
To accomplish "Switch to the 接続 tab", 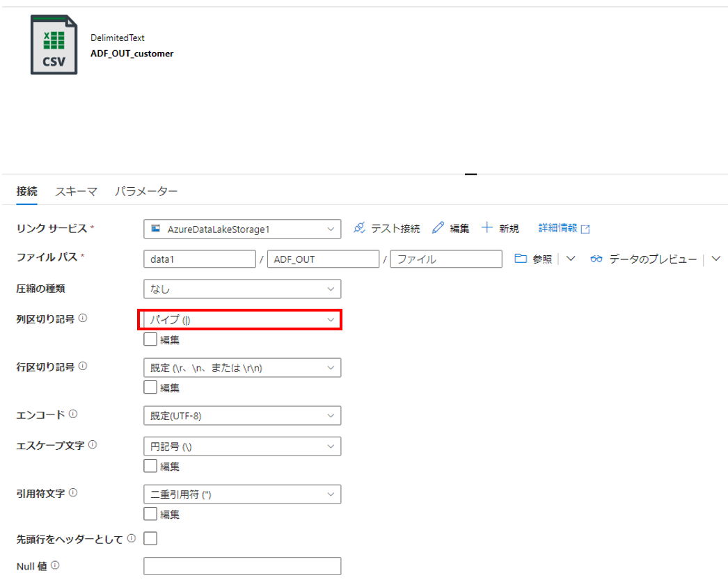I will pos(27,191).
